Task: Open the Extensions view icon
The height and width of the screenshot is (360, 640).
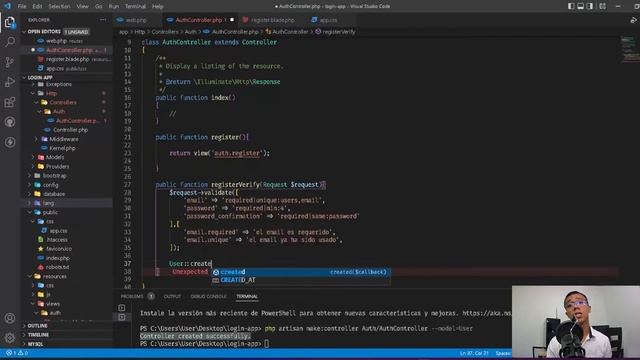Action: 10,102
